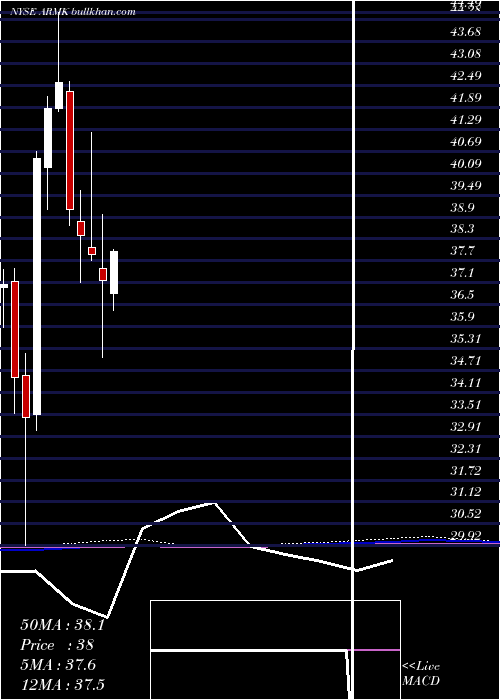This screenshot has width=500, height=700.
Task: Click the 34.11 price axis label
Action: pos(466,383)
